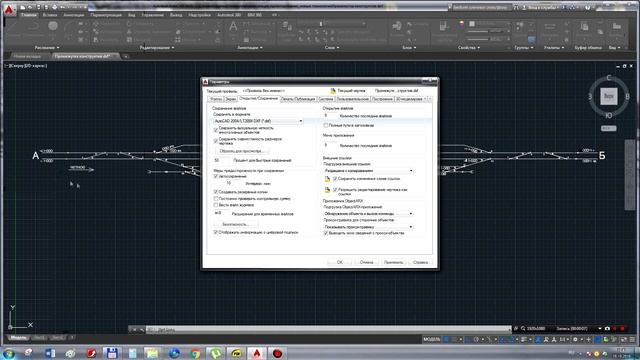
Task: Toggle 'Отображать информацию о цифровой подписи' checkbox
Action: (216, 232)
